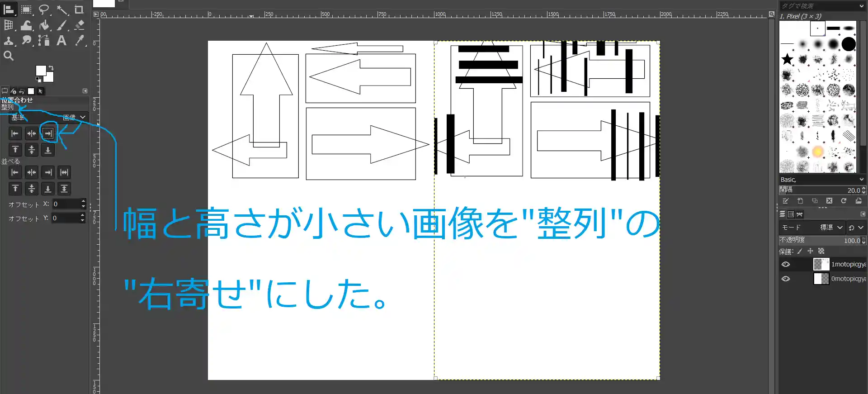868x394 pixels.
Task: Click the 不透明度 opacity slider
Action: [x=818, y=241]
